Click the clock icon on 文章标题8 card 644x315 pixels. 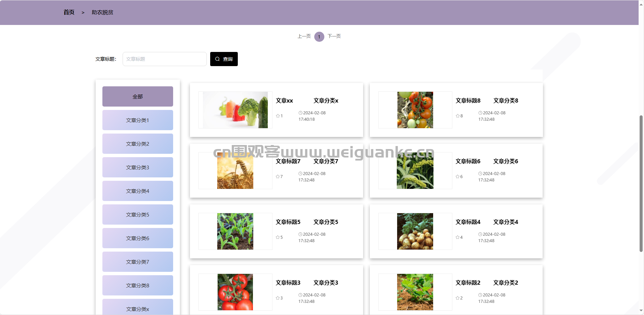[x=480, y=113]
